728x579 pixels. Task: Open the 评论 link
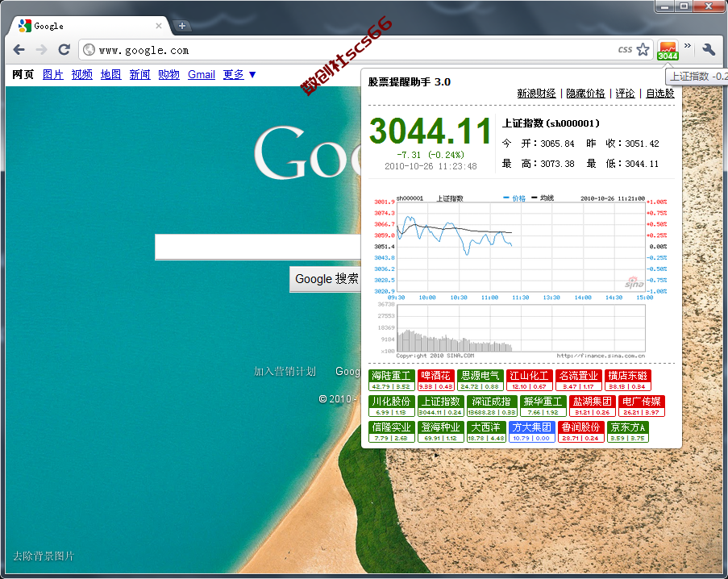(x=625, y=94)
